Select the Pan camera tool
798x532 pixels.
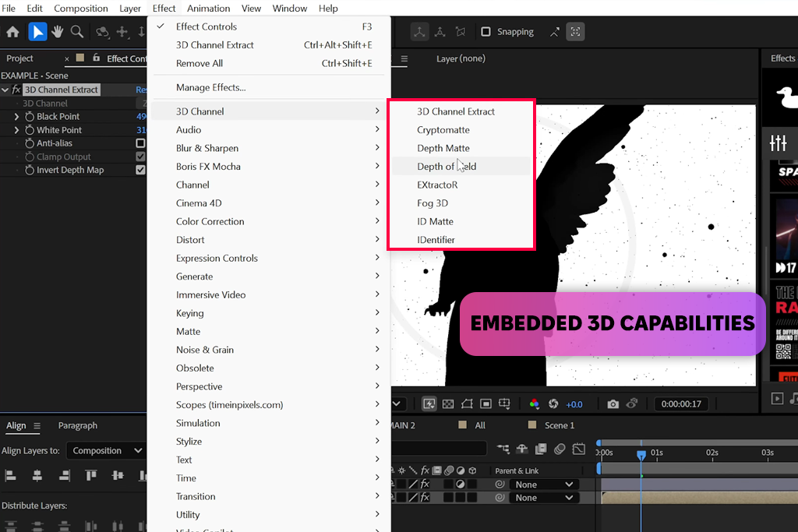[x=122, y=32]
